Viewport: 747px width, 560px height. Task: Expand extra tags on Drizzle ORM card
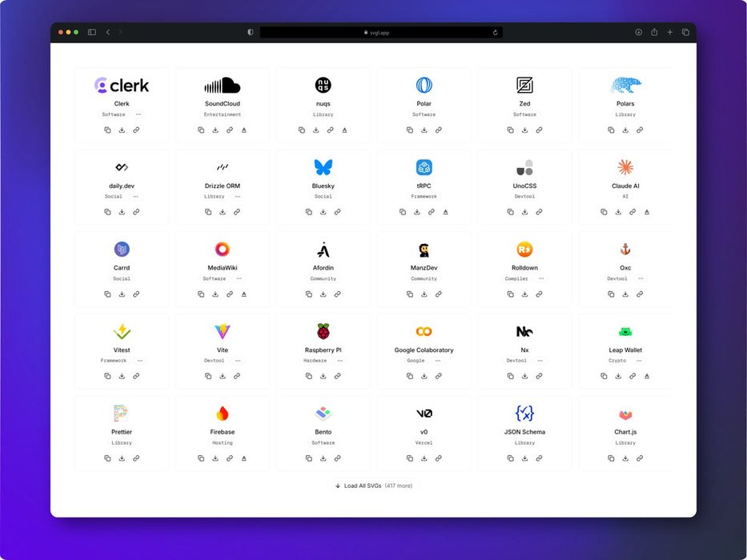click(x=239, y=196)
